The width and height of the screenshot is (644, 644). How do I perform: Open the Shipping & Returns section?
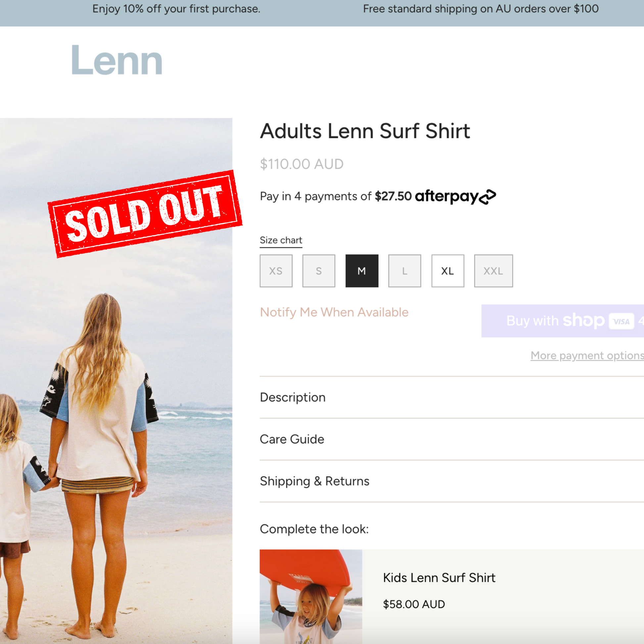tap(315, 481)
